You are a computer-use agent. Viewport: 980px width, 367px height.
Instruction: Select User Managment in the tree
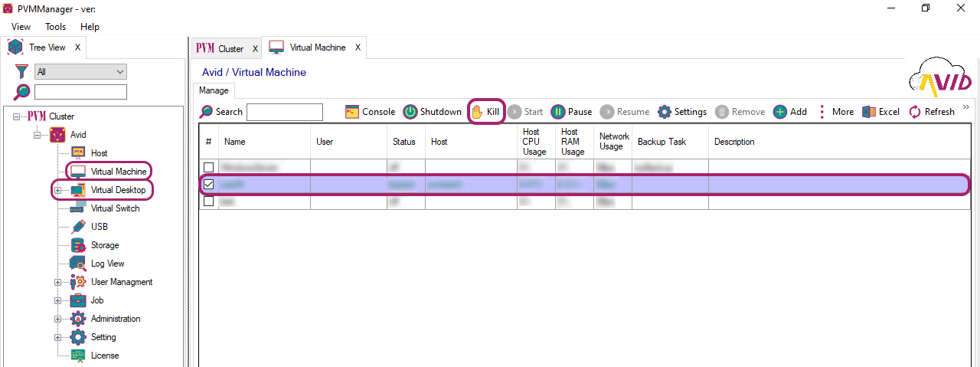point(122,282)
